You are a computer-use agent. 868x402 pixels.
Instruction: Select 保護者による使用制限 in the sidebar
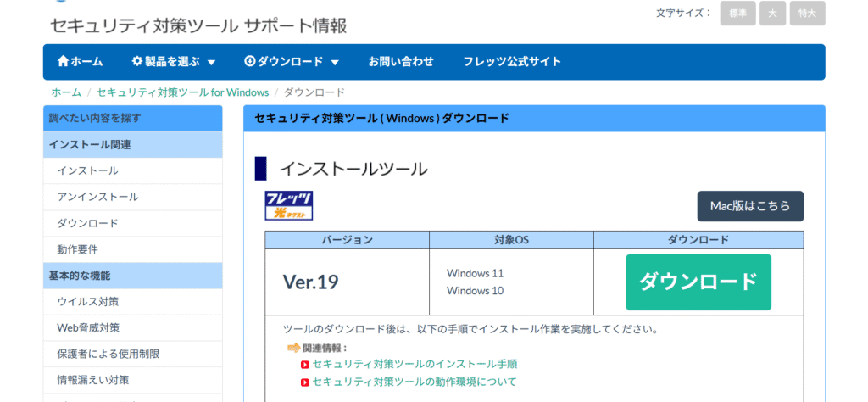pyautogui.click(x=133, y=354)
